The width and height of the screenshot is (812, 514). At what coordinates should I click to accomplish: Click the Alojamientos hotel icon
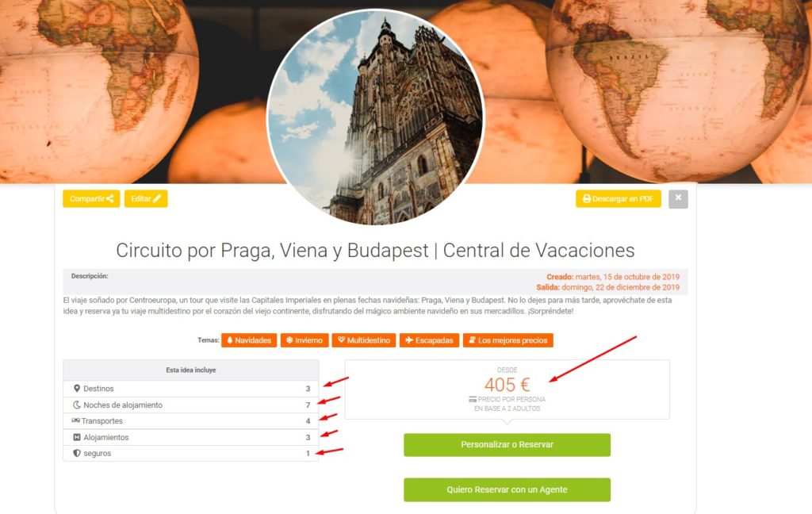click(x=77, y=437)
